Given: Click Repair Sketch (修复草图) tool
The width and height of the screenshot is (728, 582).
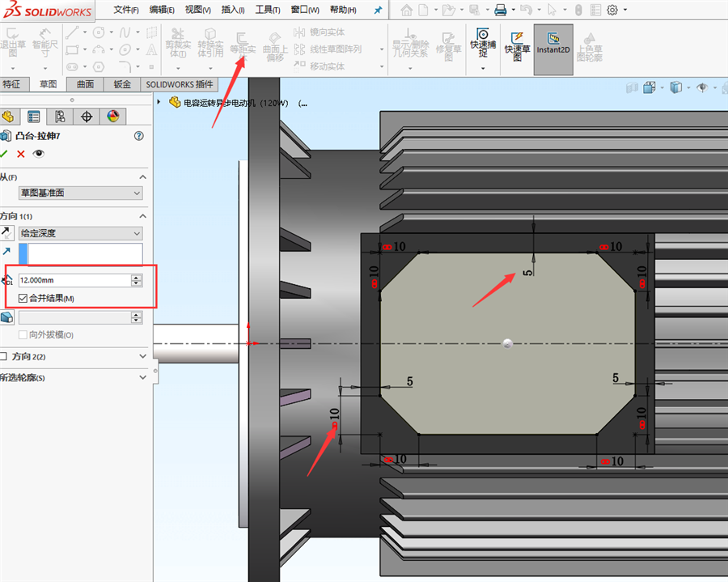Looking at the screenshot, I should coord(448,46).
